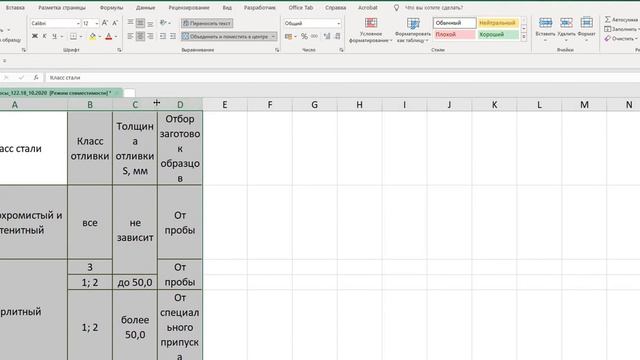The image size is (640, 360).
Task: Apply percent style
Action: coord(304,36)
